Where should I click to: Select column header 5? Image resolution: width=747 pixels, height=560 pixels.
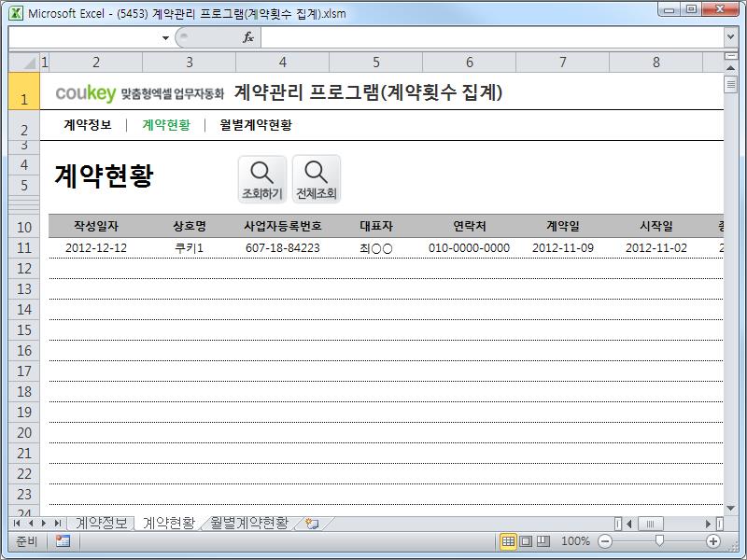pyautogui.click(x=376, y=63)
